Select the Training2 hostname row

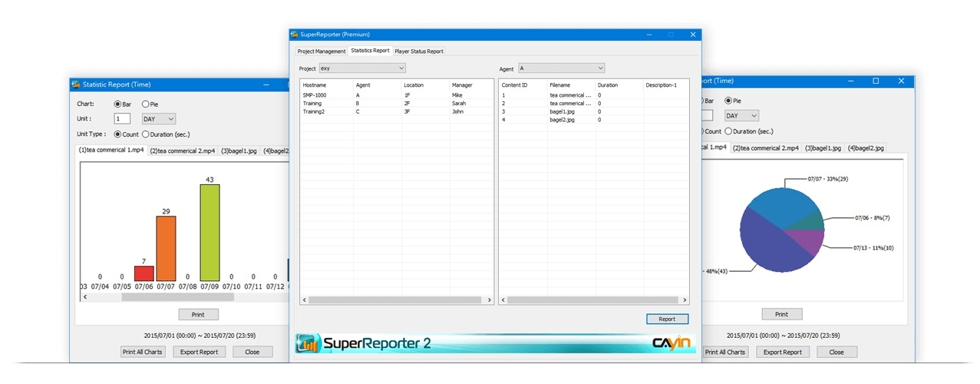point(397,111)
